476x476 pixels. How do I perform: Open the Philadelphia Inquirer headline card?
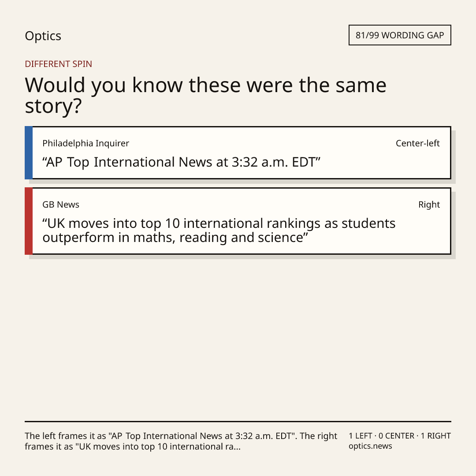click(238, 152)
